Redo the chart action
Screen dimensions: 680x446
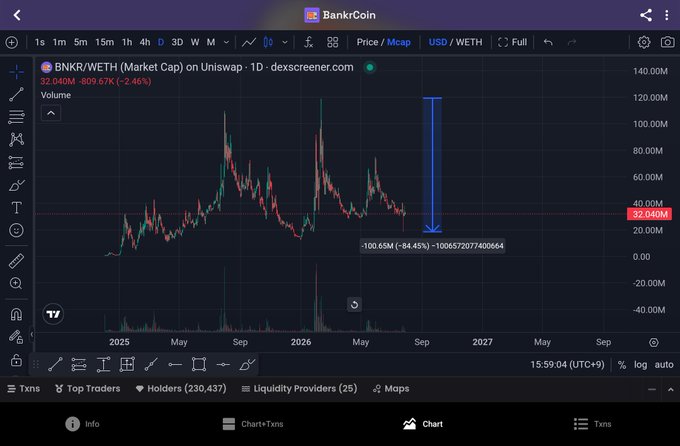tap(572, 42)
